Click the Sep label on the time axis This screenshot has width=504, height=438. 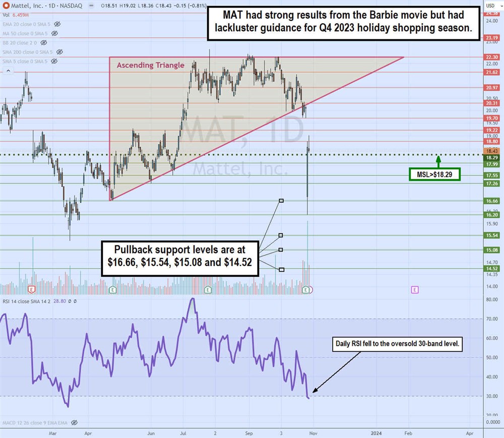[x=249, y=433]
